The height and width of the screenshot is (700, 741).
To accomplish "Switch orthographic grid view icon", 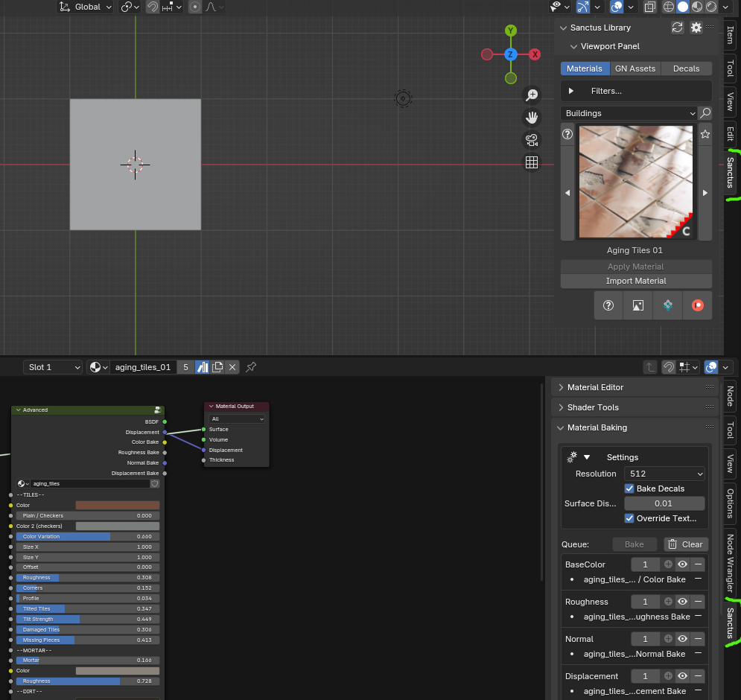I will (532, 162).
